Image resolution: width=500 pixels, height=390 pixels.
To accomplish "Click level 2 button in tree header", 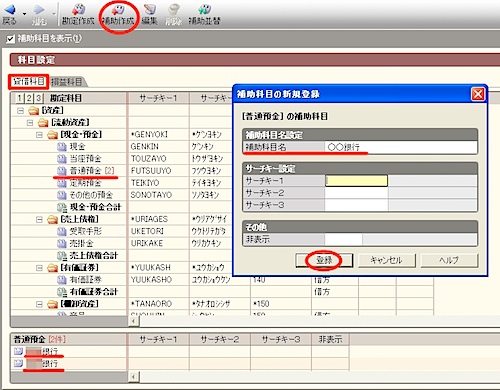I will click(x=29, y=98).
